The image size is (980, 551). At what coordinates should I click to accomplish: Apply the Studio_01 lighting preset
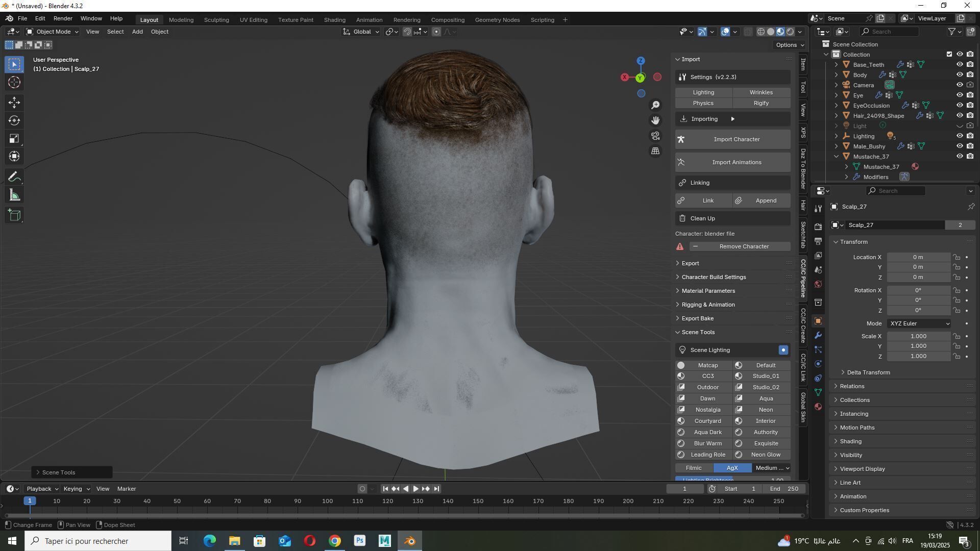click(x=762, y=376)
